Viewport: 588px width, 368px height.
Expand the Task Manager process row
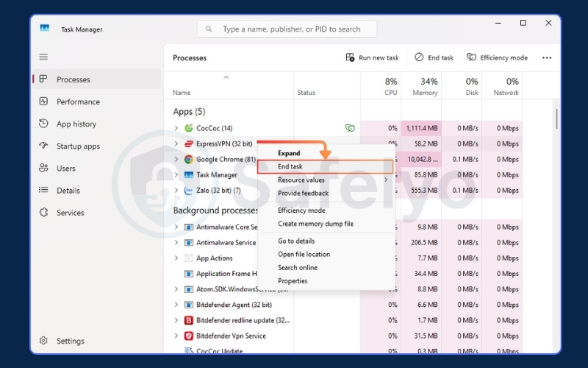(x=176, y=174)
